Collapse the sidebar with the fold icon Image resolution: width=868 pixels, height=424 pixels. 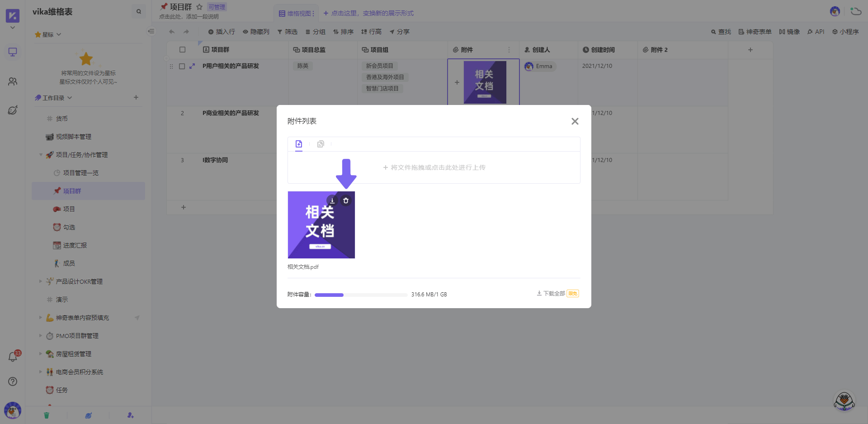pyautogui.click(x=151, y=31)
